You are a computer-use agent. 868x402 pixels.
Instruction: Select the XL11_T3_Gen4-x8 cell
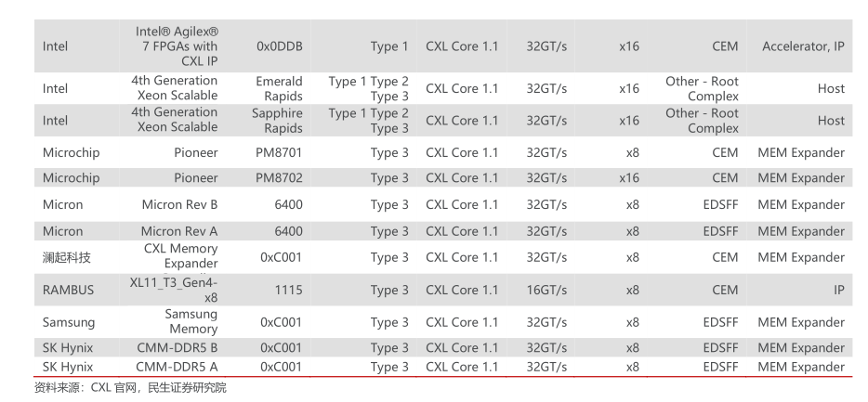point(174,290)
